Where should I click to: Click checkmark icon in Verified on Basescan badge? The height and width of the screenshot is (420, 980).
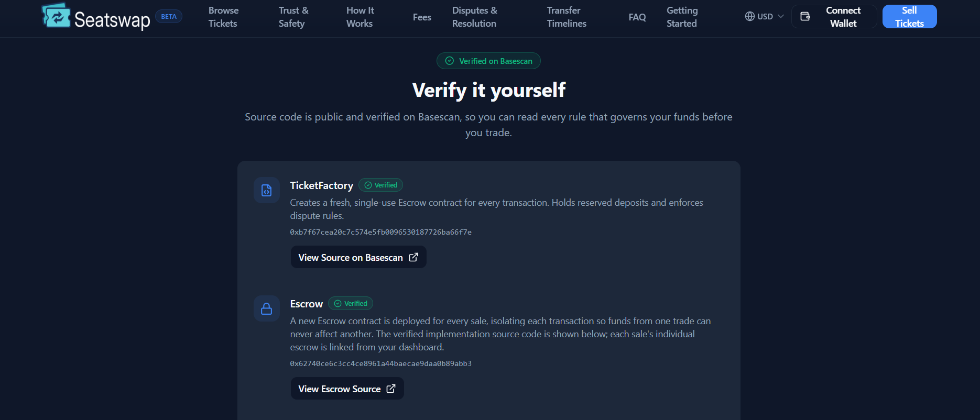pos(449,61)
